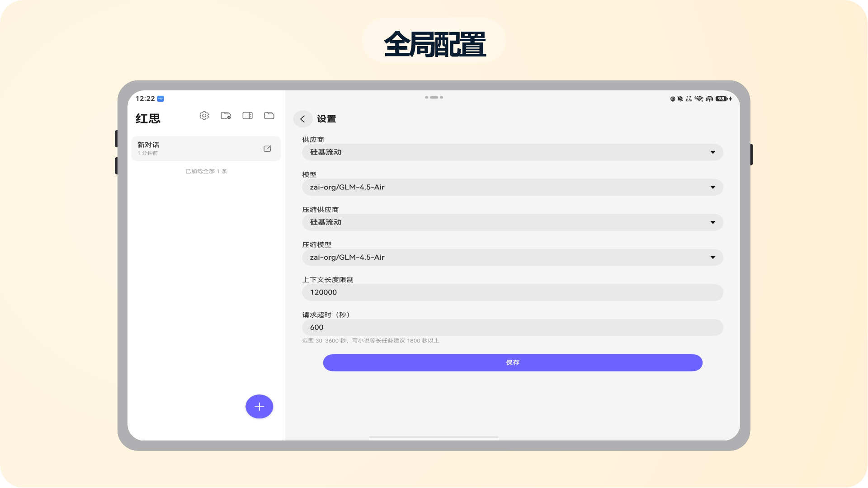Open the 压缩供应商 dropdown
This screenshot has width=868, height=488.
click(513, 222)
